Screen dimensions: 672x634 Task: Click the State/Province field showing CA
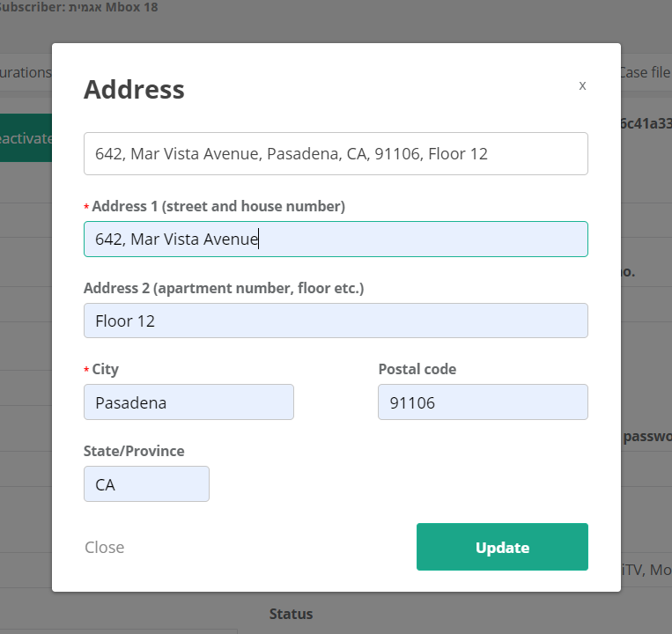(x=146, y=484)
